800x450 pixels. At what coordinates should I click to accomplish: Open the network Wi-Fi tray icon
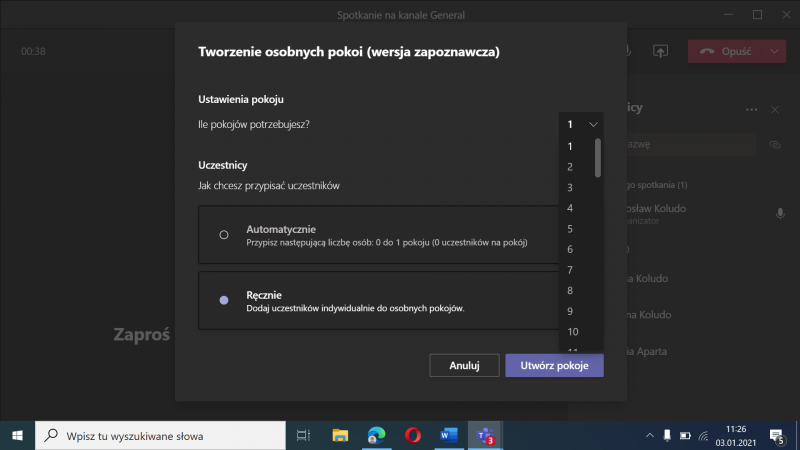[x=704, y=436]
